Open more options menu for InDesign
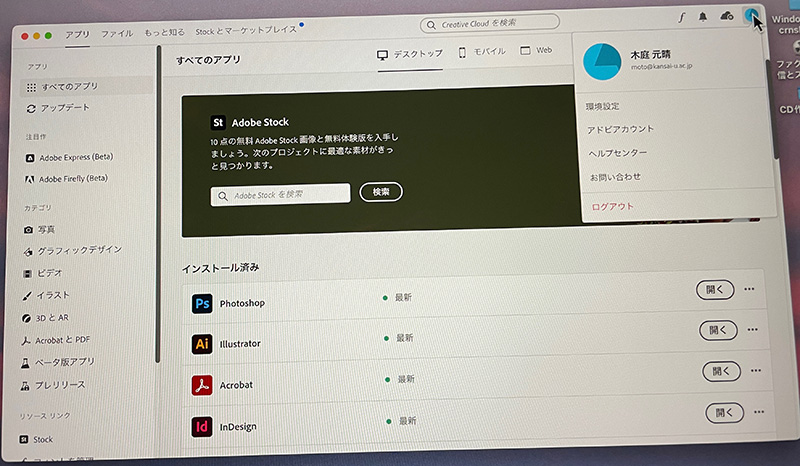800x466 pixels. (759, 412)
